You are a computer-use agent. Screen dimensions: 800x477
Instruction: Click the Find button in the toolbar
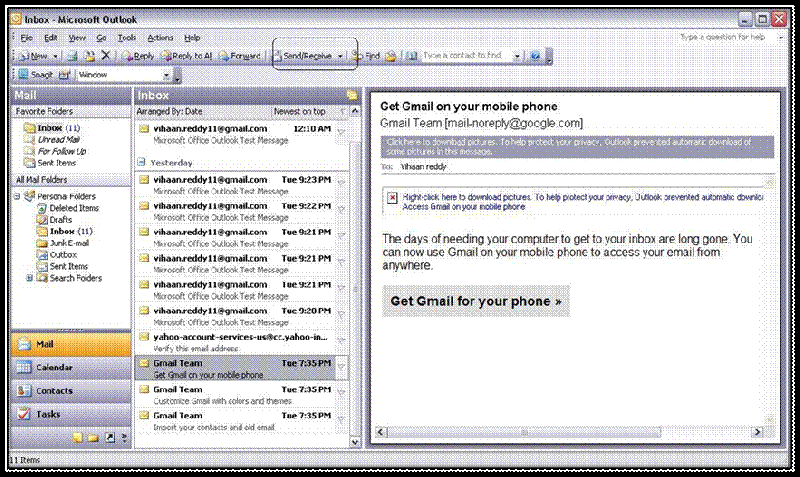click(x=366, y=56)
